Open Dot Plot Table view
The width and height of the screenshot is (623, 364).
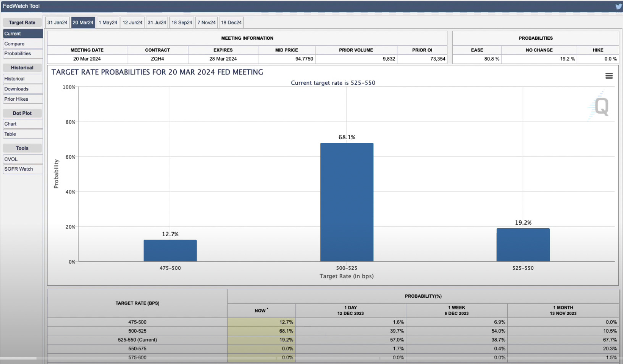click(x=23, y=134)
